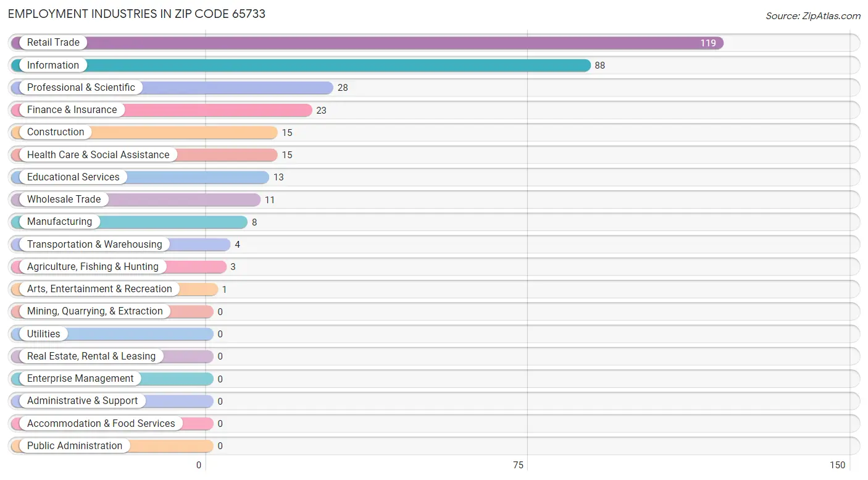Click the value 4 beside Transportation & Warehousing
Screen dimensions: 868x480
pos(237,245)
